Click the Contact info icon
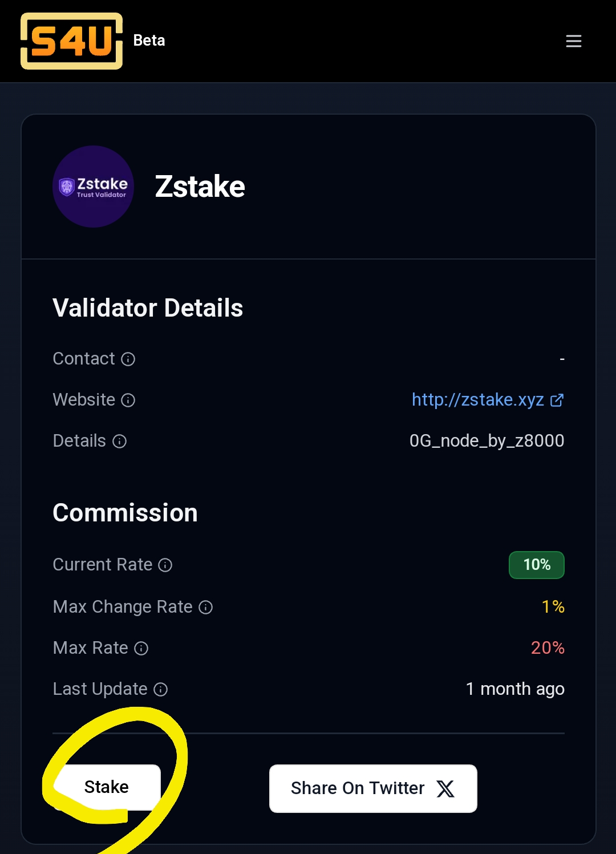The height and width of the screenshot is (854, 616). point(128,359)
